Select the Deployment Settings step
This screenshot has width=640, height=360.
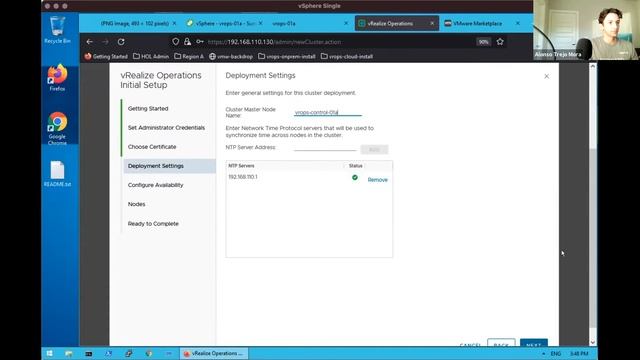click(x=169, y=166)
